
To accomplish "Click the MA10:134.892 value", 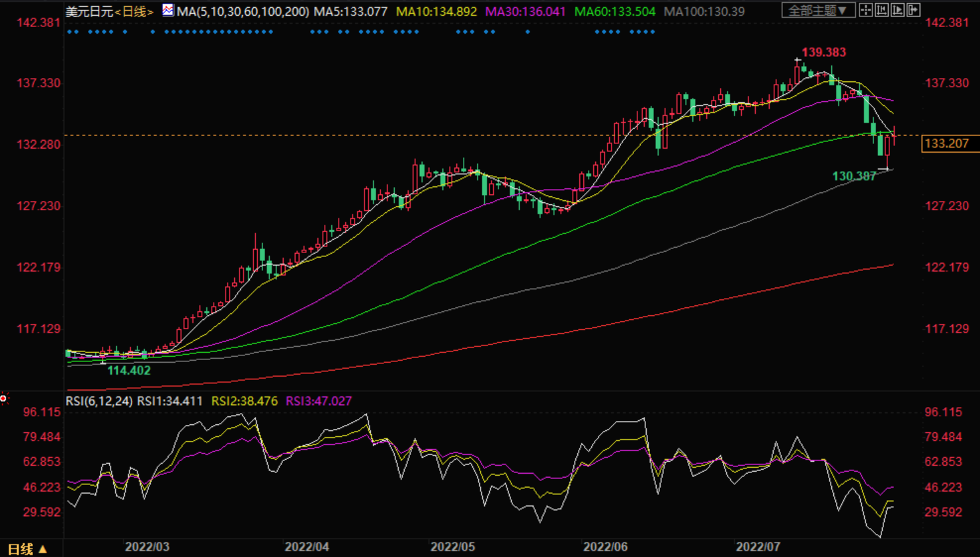I will (x=436, y=11).
